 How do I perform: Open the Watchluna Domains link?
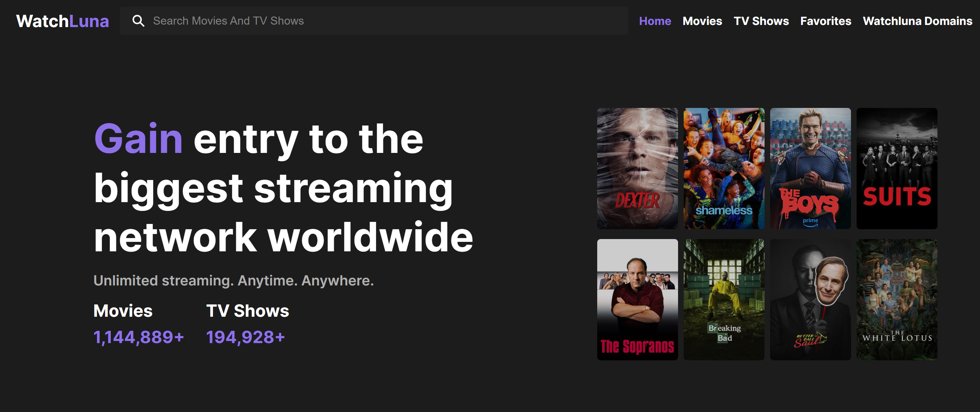917,21
